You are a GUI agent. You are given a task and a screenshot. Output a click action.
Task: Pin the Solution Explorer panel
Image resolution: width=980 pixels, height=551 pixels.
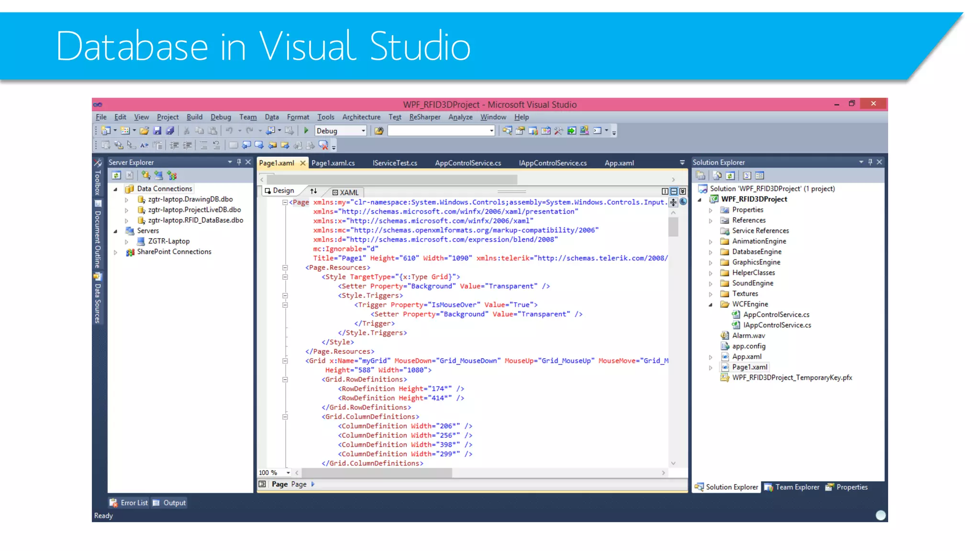click(x=870, y=162)
